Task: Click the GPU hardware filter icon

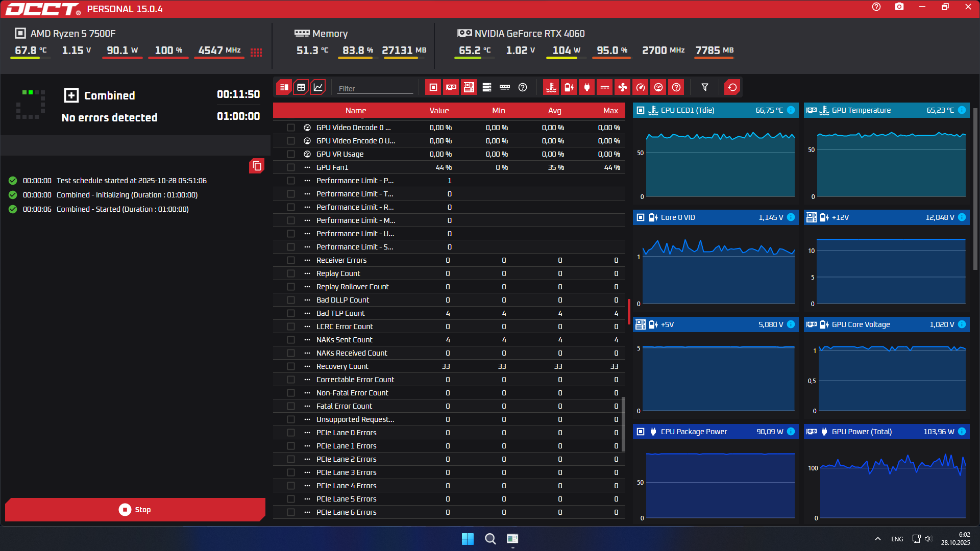Action: 451,87
